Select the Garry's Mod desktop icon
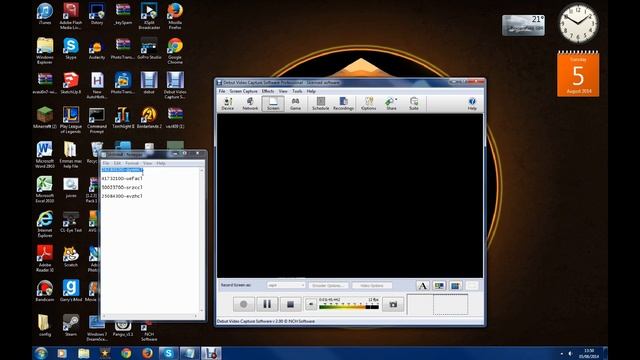 pyautogui.click(x=71, y=291)
